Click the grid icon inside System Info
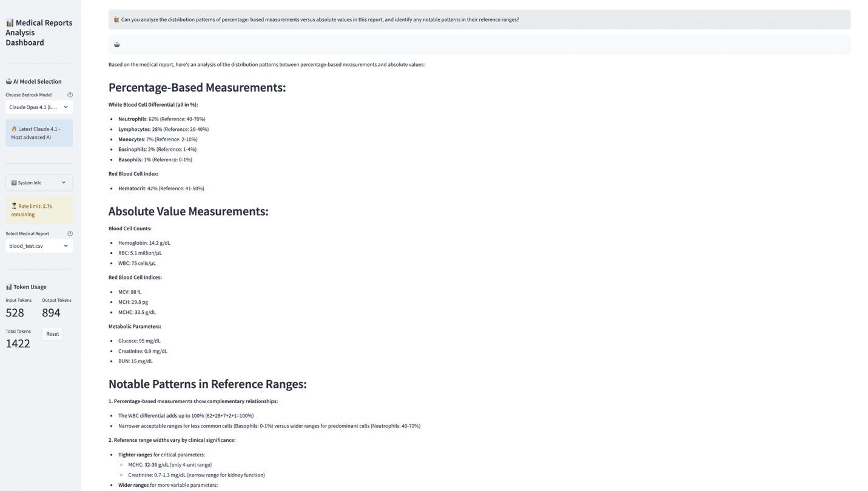The image size is (868, 491). click(x=13, y=182)
